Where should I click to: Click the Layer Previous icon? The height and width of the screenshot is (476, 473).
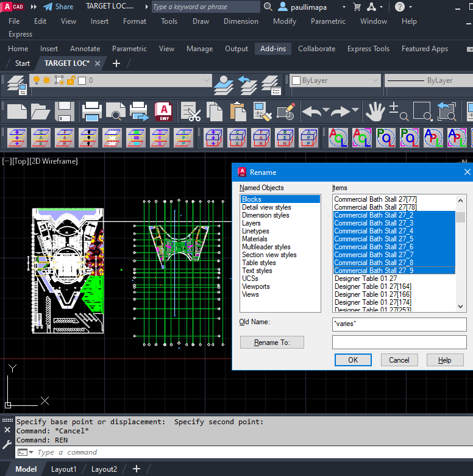click(x=247, y=85)
